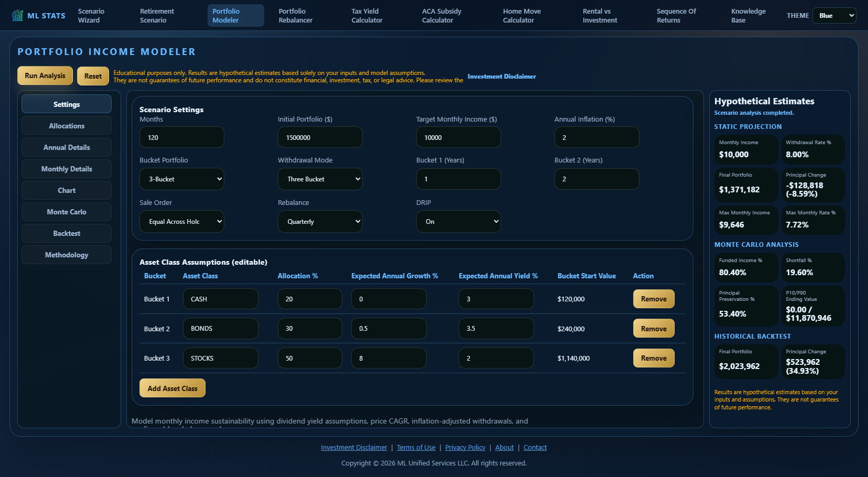This screenshot has width=868, height=477.
Task: Open the Withdrawal Mode dropdown
Action: (320, 179)
